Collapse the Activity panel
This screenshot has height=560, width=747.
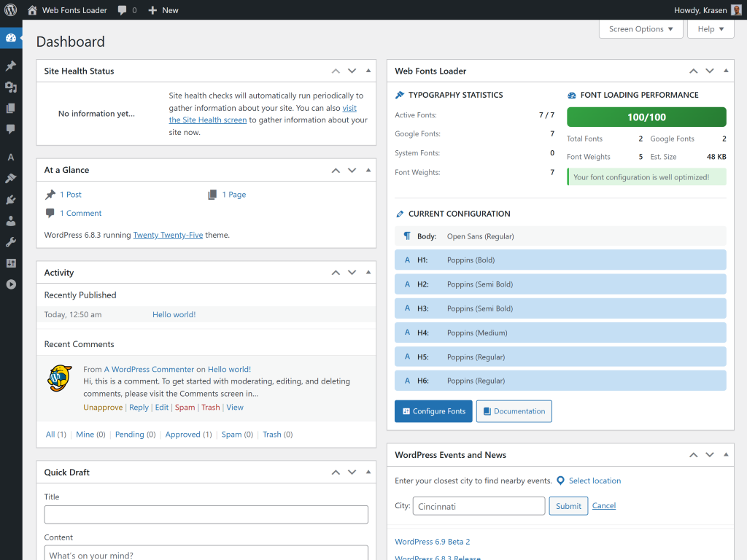click(368, 273)
